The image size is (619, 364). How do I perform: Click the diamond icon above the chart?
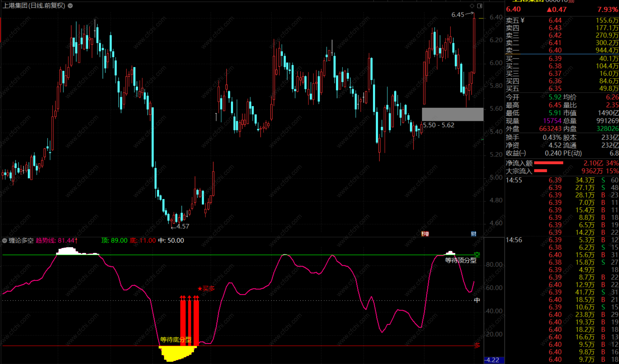pos(472,6)
